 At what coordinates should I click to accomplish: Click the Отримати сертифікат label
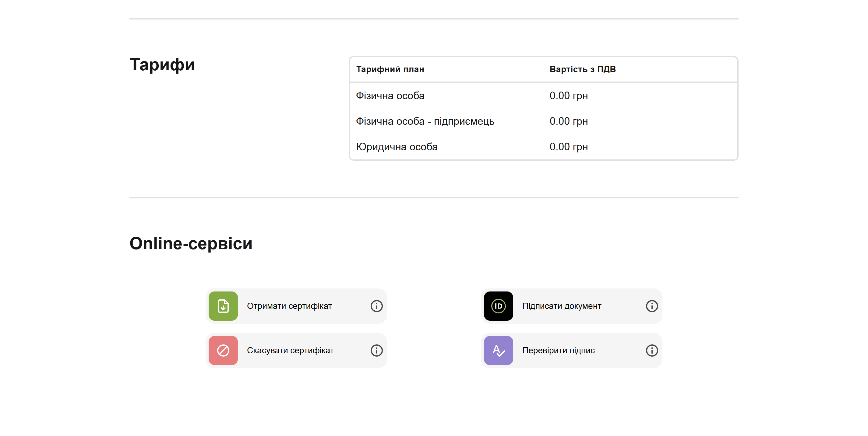click(x=289, y=306)
